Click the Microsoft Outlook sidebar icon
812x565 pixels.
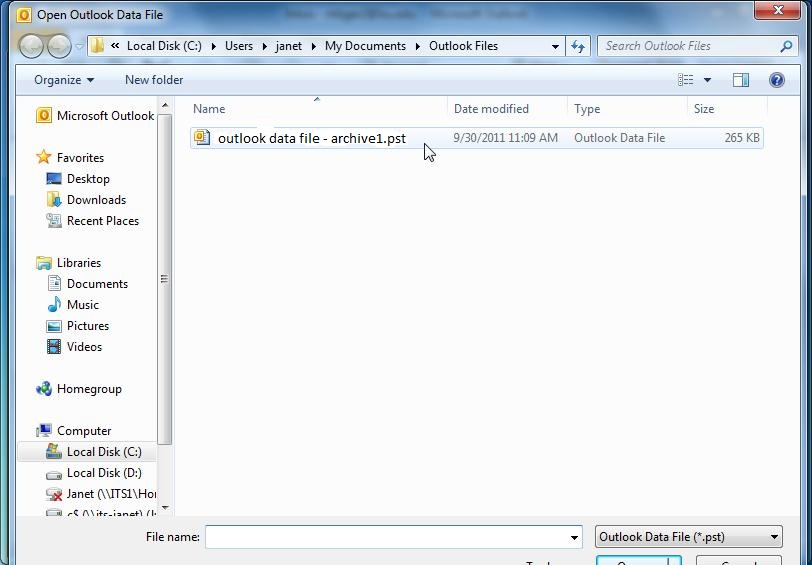(44, 115)
